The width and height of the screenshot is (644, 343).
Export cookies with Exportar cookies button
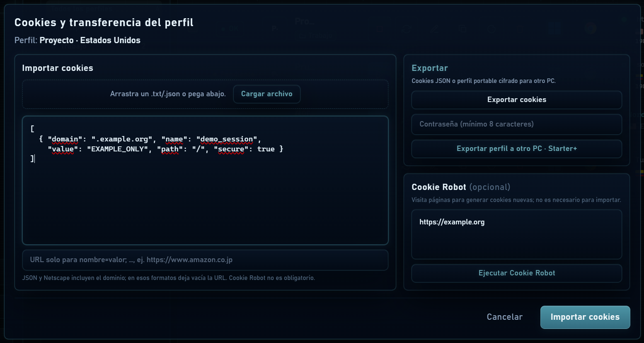tap(516, 100)
